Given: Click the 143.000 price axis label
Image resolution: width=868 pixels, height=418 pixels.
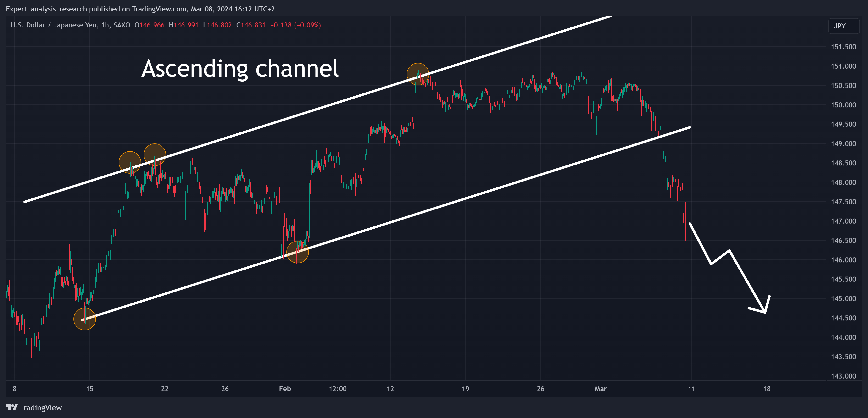Looking at the screenshot, I should click(843, 376).
